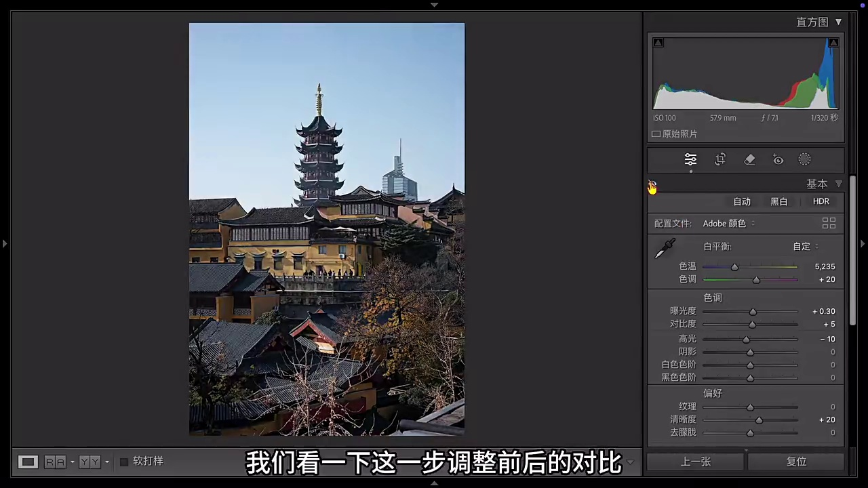Click the -10 highlights value field
Image resolution: width=868 pixels, height=488 pixels.
827,340
